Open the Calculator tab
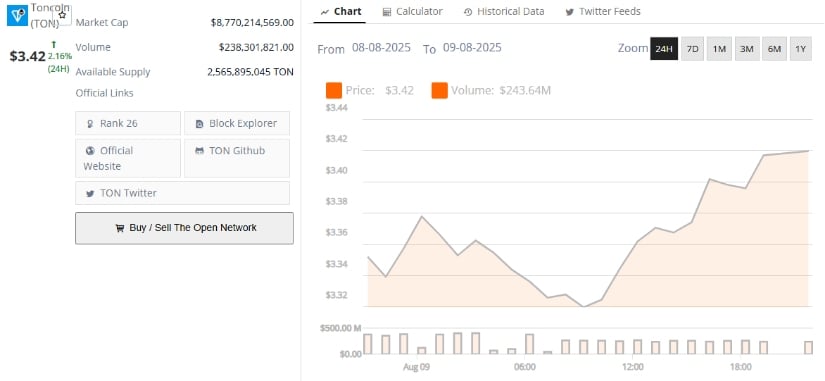Viewport: 825px width, 381px height. click(412, 12)
